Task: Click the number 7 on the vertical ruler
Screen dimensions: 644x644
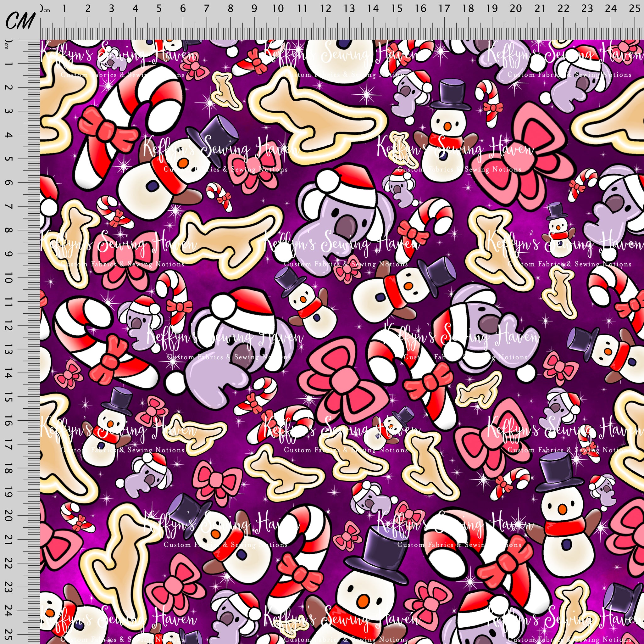Action: coord(8,206)
